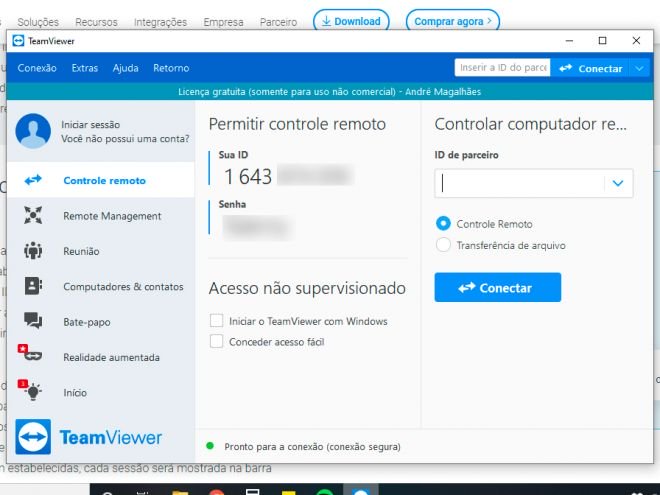
Task: Select the Transferência de arquivo radio option
Action: [443, 245]
